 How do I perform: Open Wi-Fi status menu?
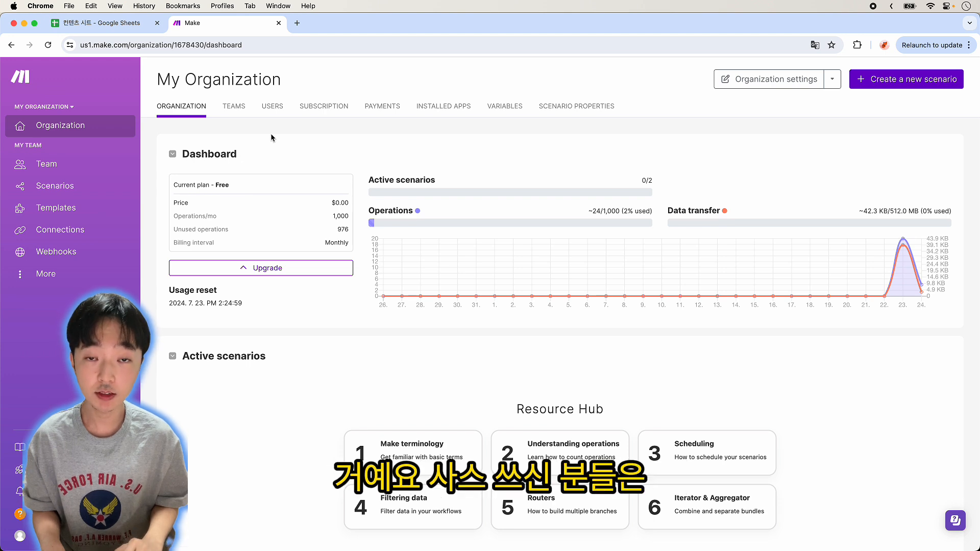[x=930, y=6]
